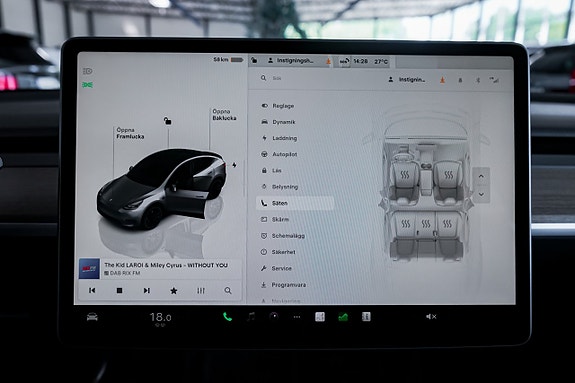The width and height of the screenshot is (575, 383).
Task: Tap the orange cone icon in settings header
Action: (443, 80)
